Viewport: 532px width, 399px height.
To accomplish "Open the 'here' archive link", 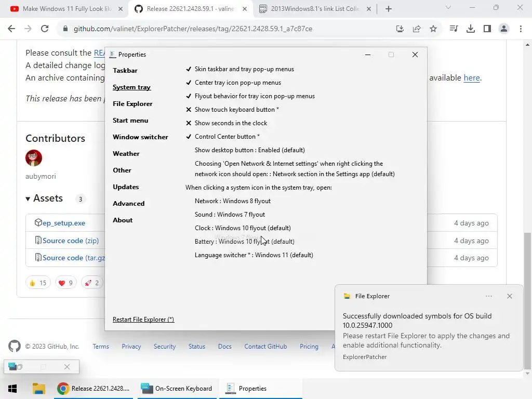I will [472, 78].
